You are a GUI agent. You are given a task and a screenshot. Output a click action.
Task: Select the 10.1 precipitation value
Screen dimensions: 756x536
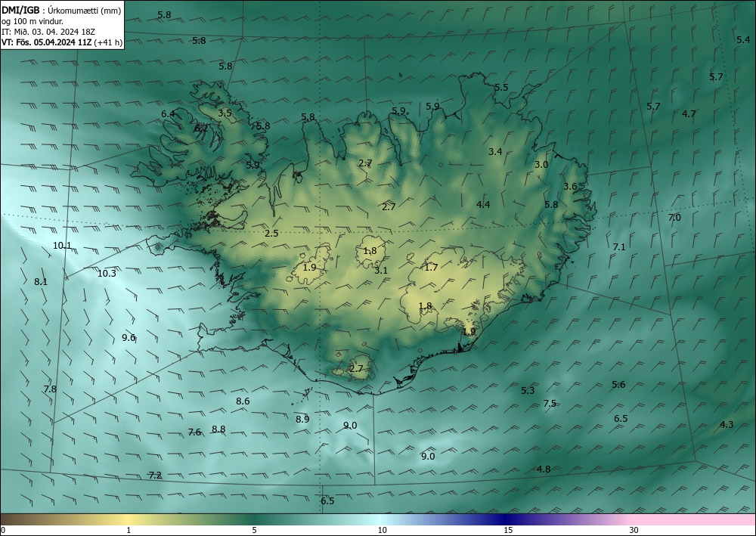tap(62, 246)
